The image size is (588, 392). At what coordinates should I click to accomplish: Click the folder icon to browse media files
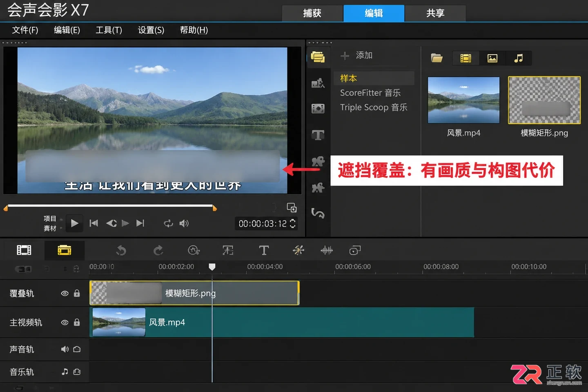coord(437,58)
